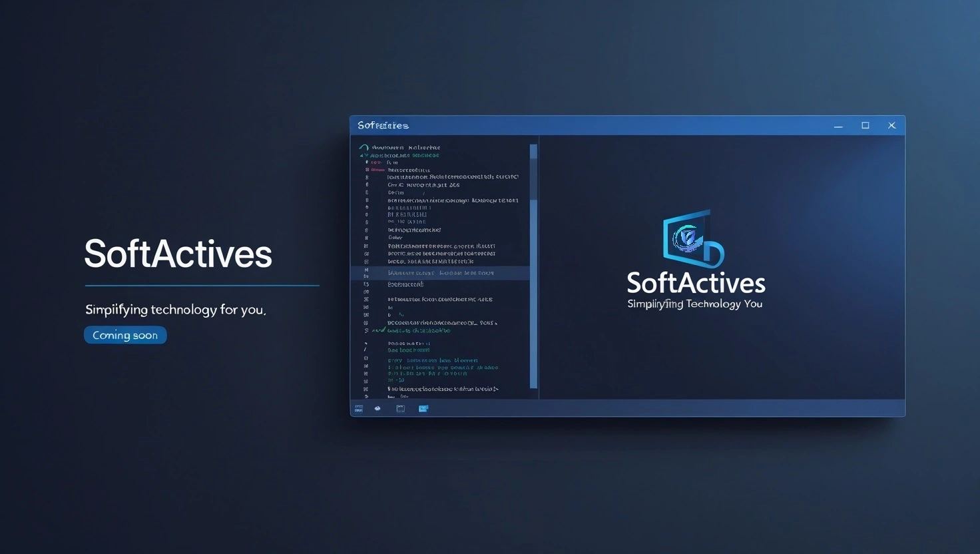The image size is (980, 554).
Task: Click 'Simplifying technology for you.' tagline text
Action: [176, 310]
